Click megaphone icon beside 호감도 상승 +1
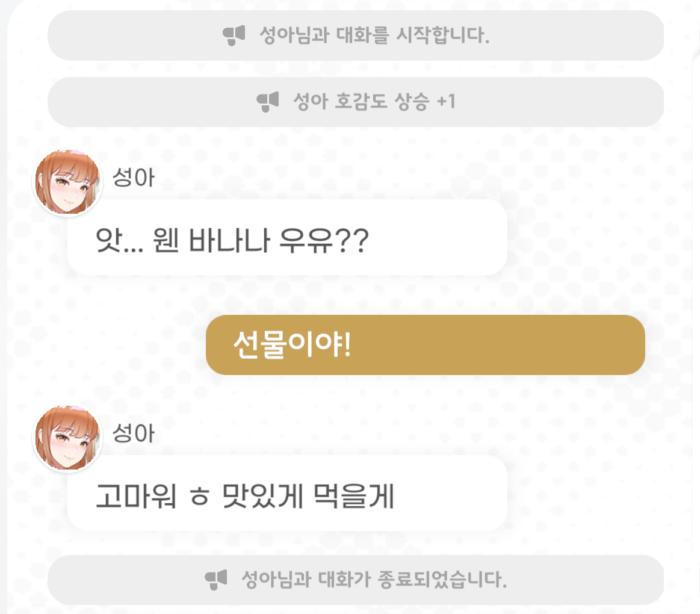This screenshot has width=700, height=614. click(268, 102)
